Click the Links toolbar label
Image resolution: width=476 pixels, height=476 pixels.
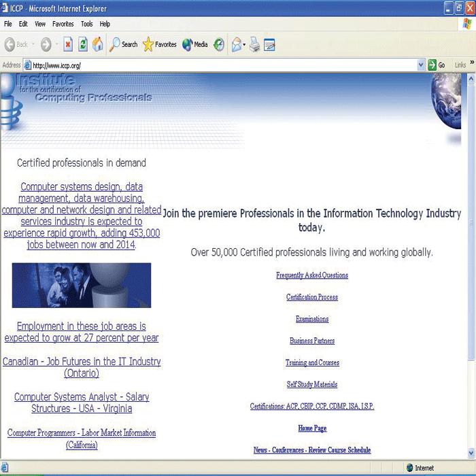tap(460, 65)
